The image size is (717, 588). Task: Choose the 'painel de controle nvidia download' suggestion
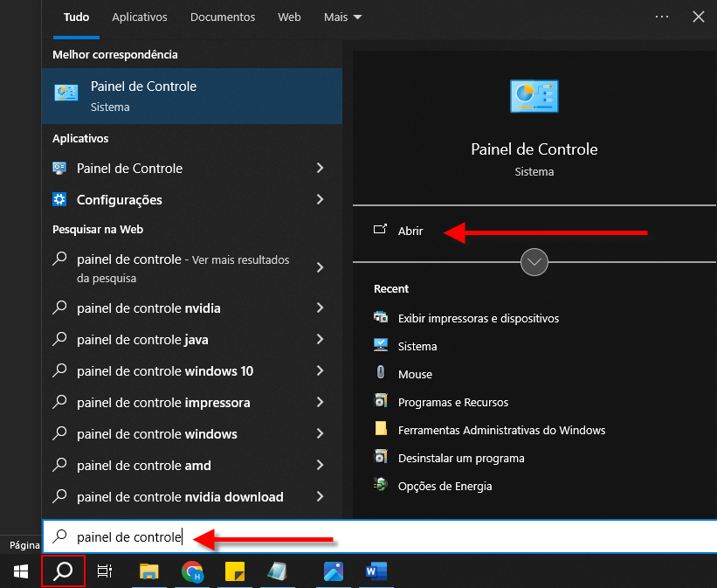point(192,496)
